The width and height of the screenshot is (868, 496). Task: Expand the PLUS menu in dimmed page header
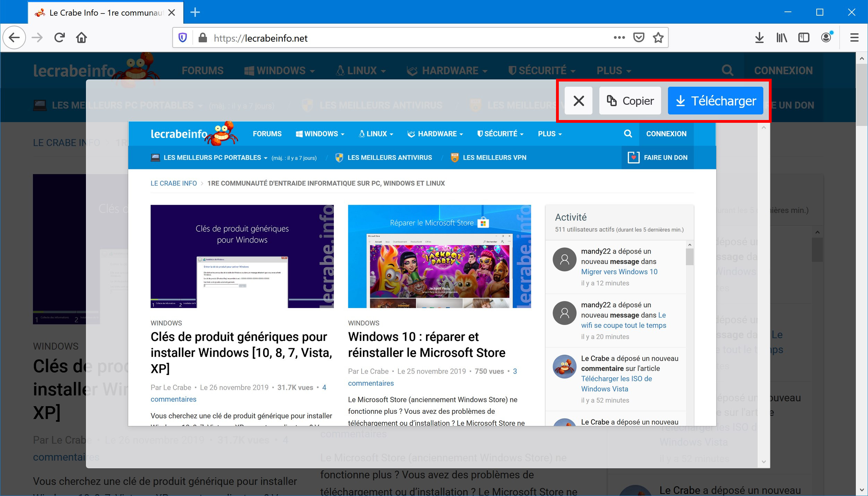tap(614, 71)
